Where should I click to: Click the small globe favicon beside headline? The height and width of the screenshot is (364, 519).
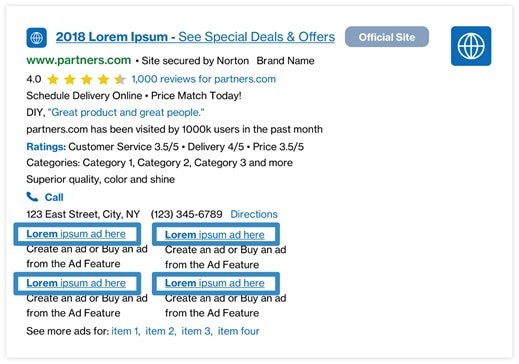pyautogui.click(x=36, y=38)
